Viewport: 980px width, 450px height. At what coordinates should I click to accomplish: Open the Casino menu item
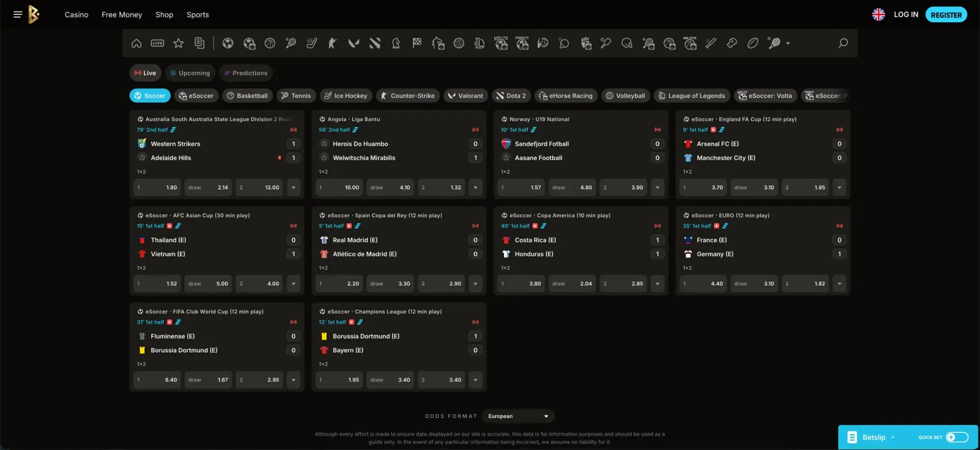(77, 15)
